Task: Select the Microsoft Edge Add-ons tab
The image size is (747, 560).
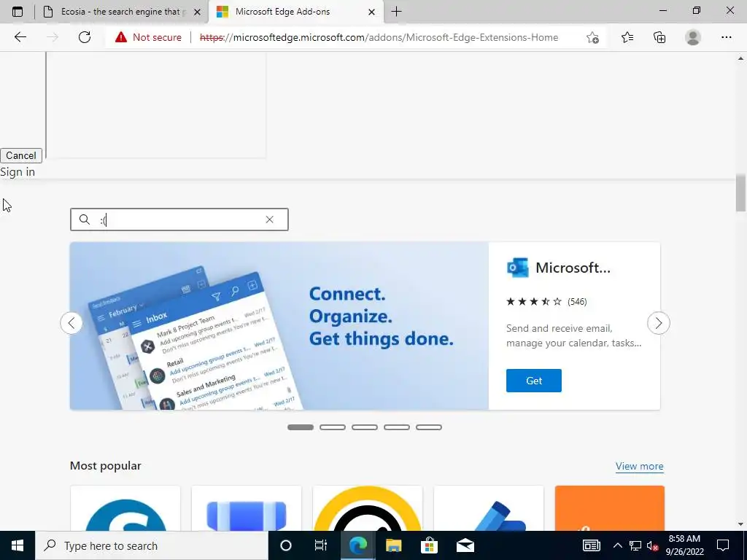Action: [296, 12]
